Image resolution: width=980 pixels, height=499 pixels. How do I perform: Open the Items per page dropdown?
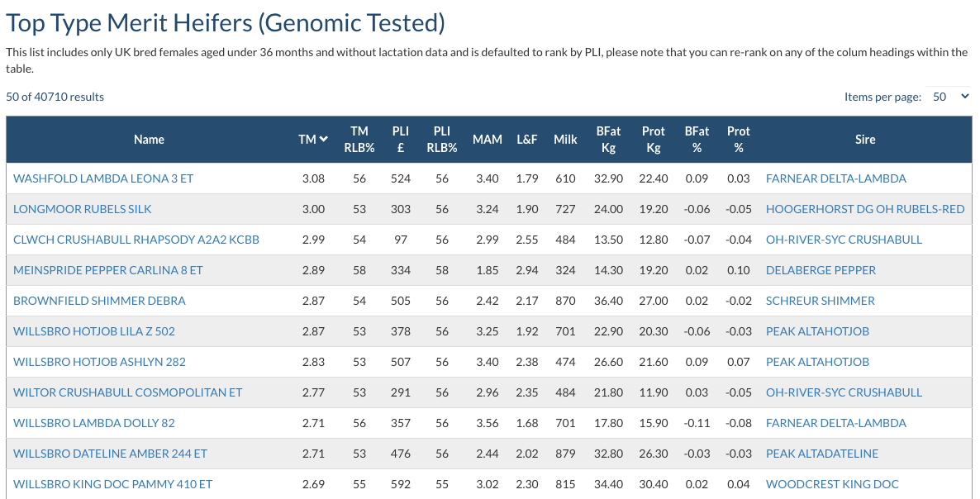(x=949, y=97)
